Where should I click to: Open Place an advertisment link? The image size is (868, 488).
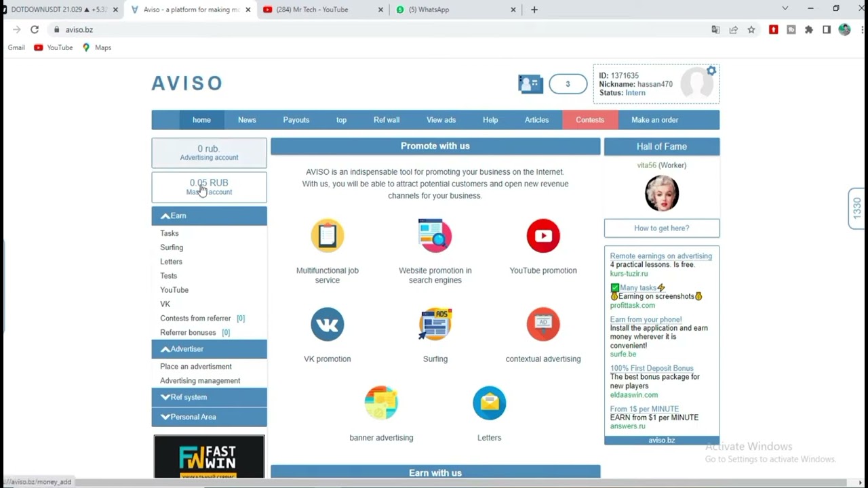(196, 367)
